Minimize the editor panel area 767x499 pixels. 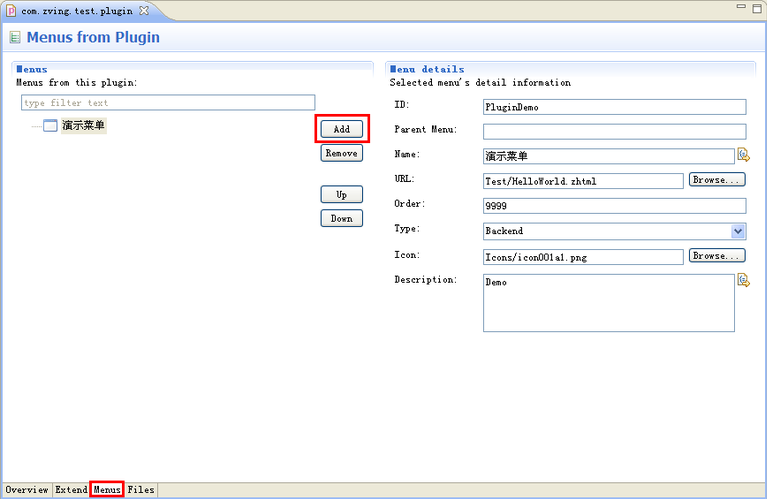(740, 8)
